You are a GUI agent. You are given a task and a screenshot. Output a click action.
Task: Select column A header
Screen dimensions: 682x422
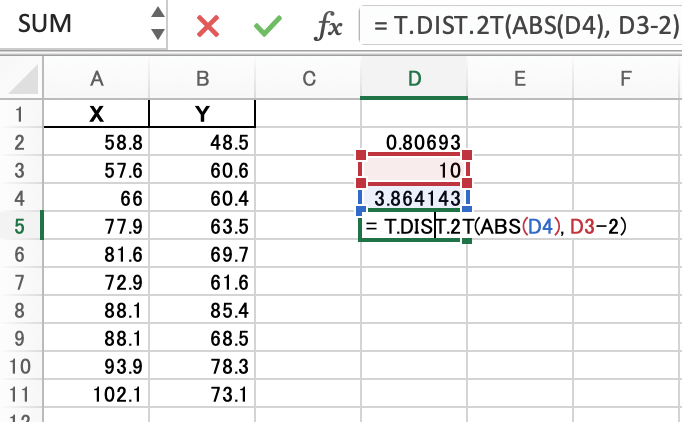coord(97,78)
